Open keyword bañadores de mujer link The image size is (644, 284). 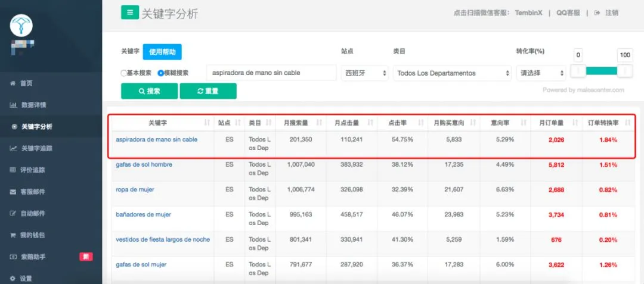coord(143,214)
